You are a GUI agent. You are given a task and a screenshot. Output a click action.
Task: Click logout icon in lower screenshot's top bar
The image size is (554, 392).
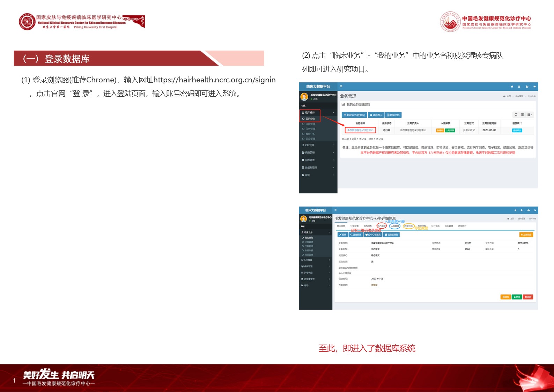pos(535,210)
